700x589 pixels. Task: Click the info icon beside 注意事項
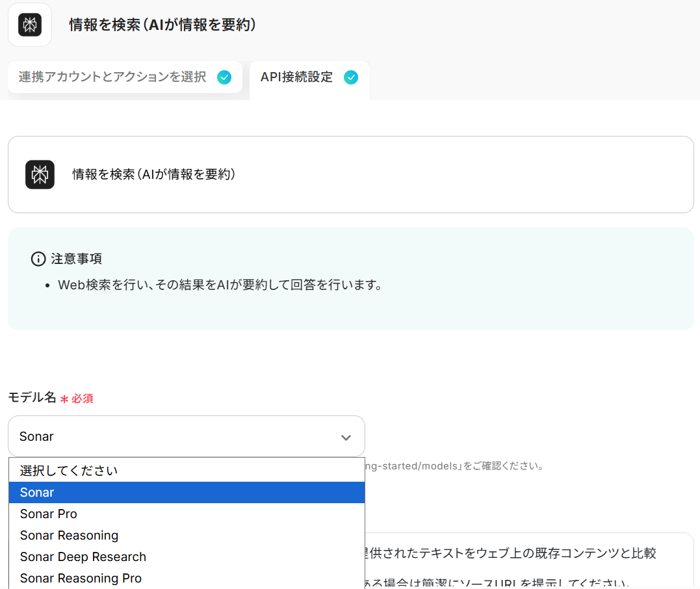38,259
